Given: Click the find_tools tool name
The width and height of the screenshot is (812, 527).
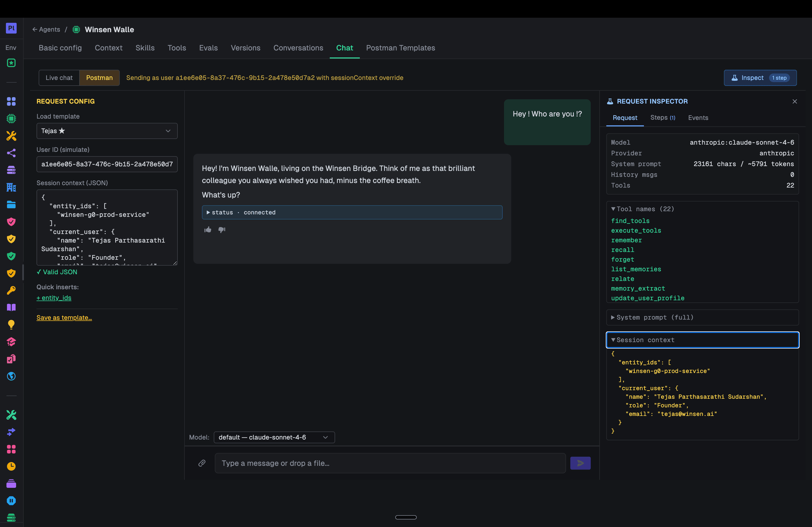Looking at the screenshot, I should [x=630, y=221].
